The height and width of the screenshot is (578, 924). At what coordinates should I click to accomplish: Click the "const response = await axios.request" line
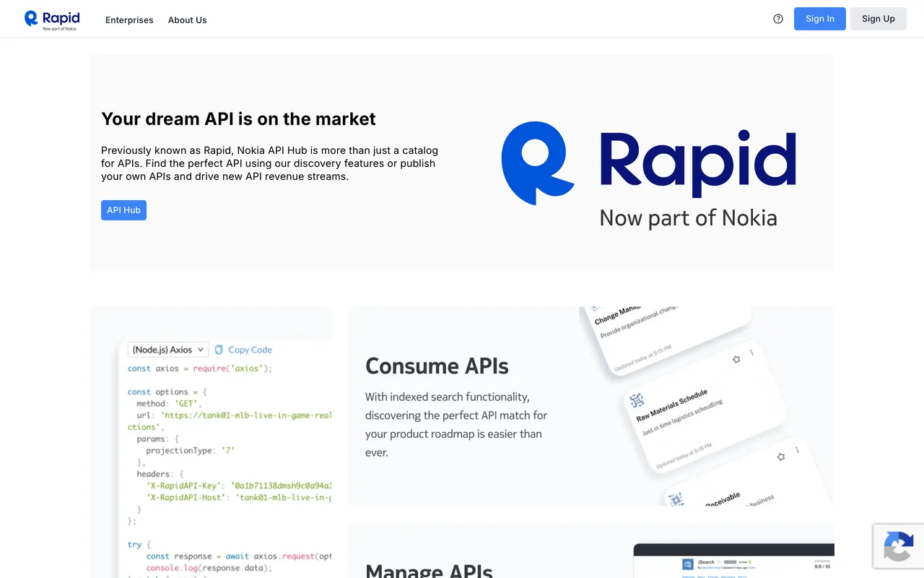239,556
